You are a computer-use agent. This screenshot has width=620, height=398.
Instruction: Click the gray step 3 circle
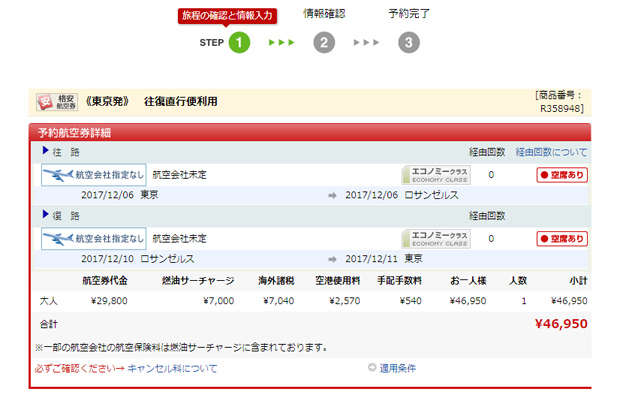tap(408, 43)
